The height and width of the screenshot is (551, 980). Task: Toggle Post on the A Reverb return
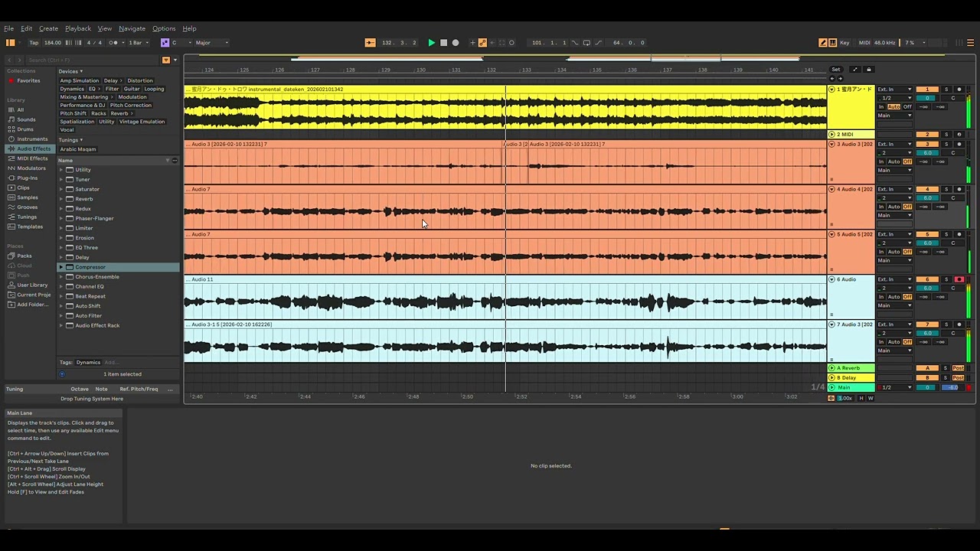[x=958, y=368]
